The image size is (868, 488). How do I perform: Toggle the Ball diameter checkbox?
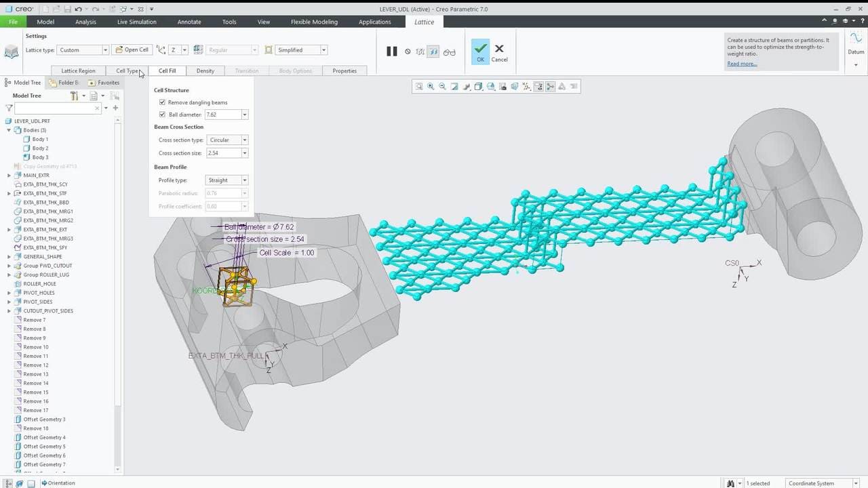[162, 115]
